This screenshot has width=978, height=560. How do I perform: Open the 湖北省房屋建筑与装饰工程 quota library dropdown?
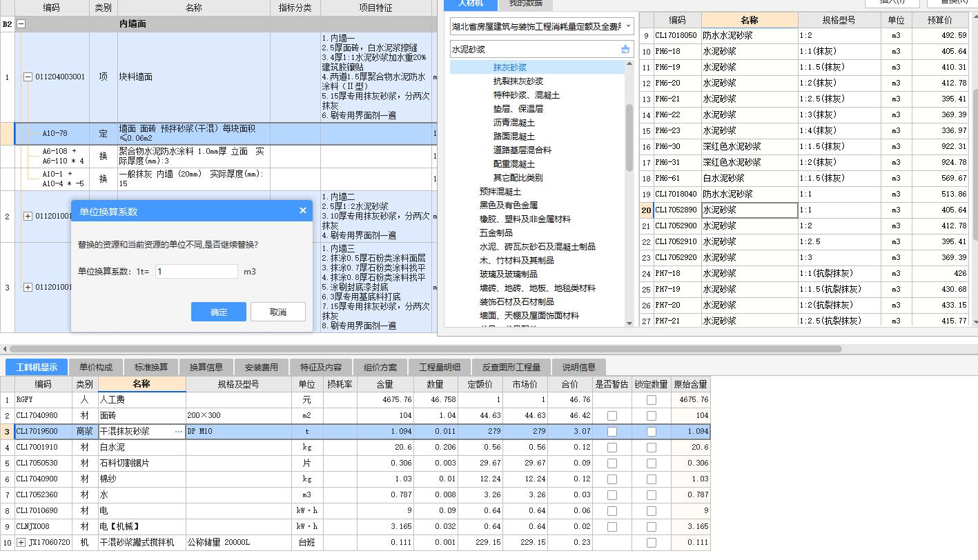628,27
